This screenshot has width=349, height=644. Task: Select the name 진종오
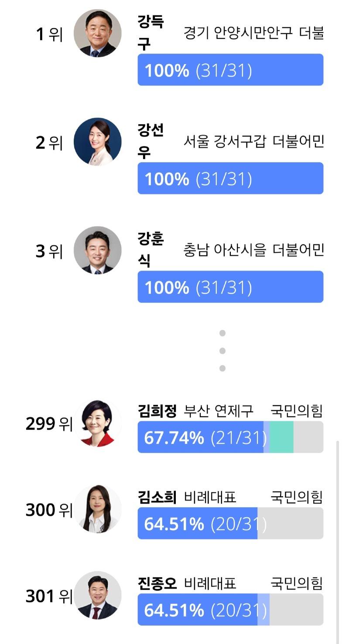pyautogui.click(x=157, y=583)
